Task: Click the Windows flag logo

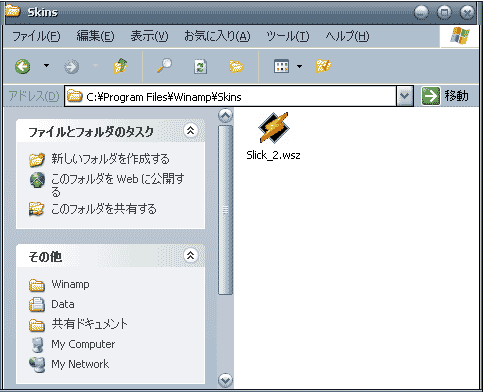Action: point(460,36)
